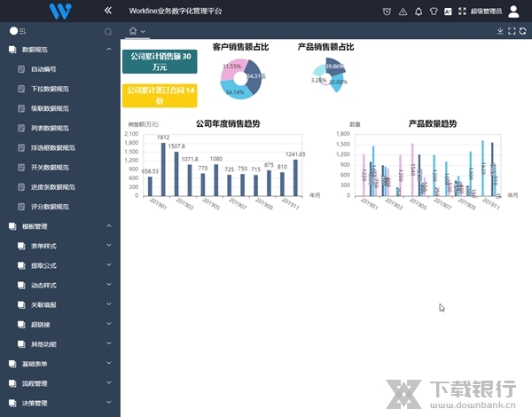The image size is (532, 417).
Task: Click the download icon in tab bar
Action: tap(500, 31)
